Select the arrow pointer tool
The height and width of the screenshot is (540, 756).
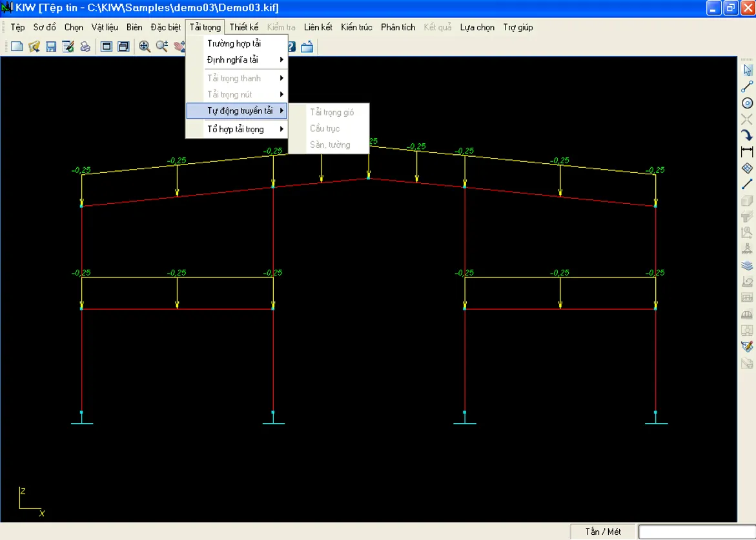tap(747, 70)
